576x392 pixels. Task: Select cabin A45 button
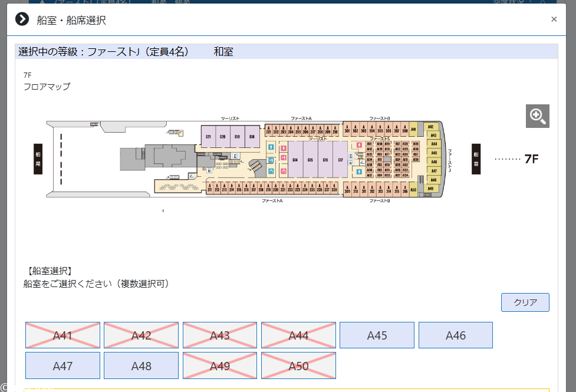(377, 335)
